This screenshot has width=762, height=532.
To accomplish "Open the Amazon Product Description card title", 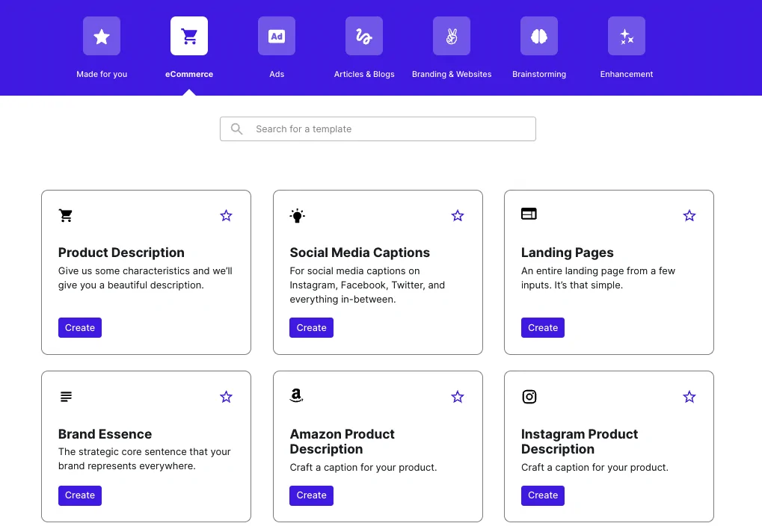I will click(342, 442).
